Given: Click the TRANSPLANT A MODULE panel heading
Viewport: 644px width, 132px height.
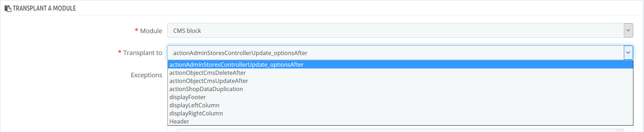Looking at the screenshot, I should pos(44,8).
